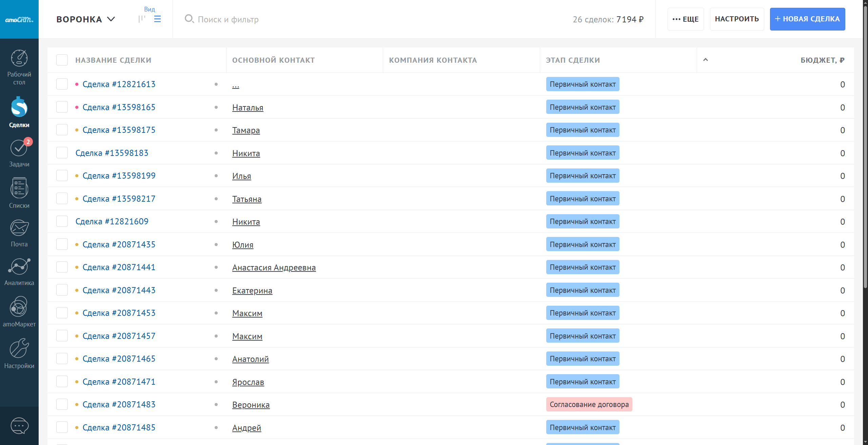Open the ЕЩЕ more options menu
868x445 pixels.
coord(685,19)
